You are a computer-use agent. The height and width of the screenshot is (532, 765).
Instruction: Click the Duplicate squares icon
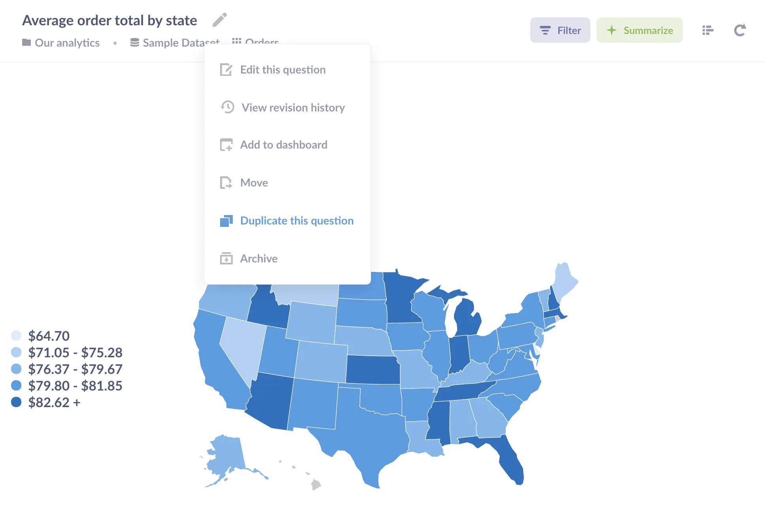[x=226, y=221]
